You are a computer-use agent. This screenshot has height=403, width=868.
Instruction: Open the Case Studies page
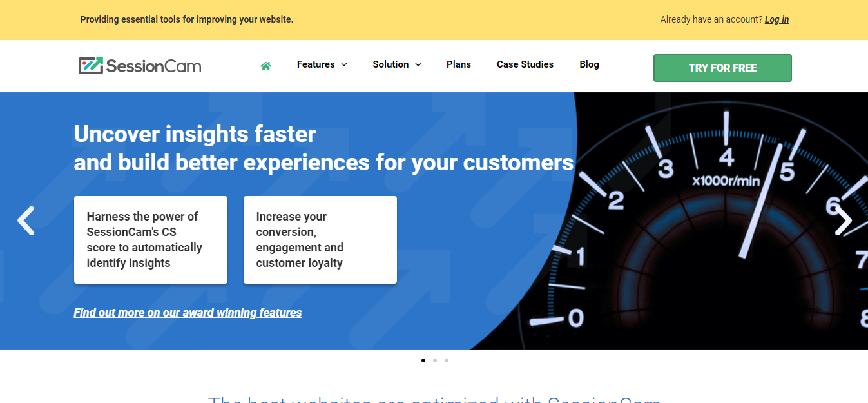pyautogui.click(x=525, y=64)
